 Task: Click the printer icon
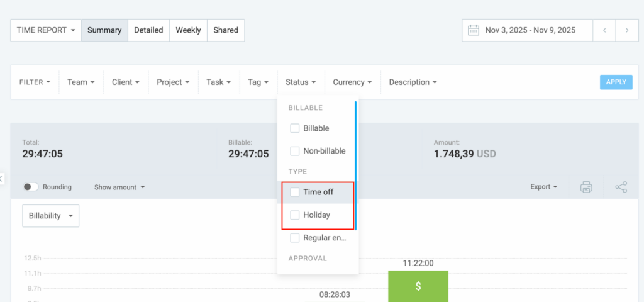(x=586, y=187)
